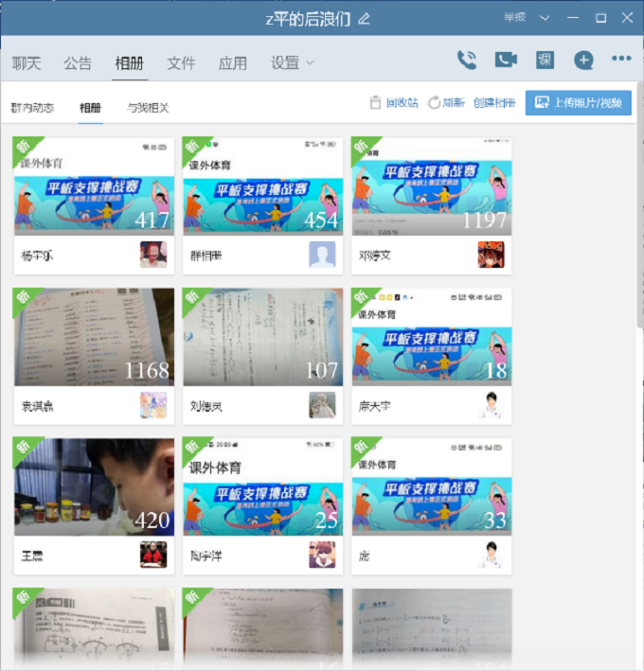Viewport: 644px width, 671px height.
Task: Open 陶宇洋 album with 25 photos
Action: (x=263, y=487)
